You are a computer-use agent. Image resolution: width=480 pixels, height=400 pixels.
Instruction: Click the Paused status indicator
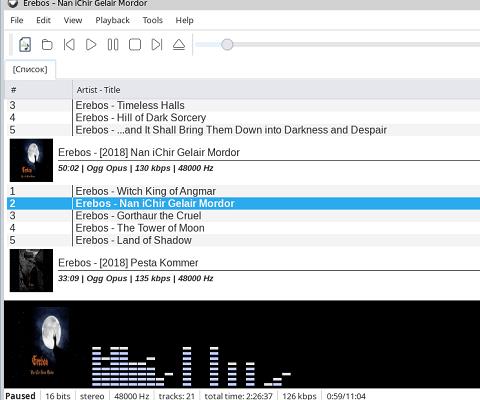click(x=20, y=396)
